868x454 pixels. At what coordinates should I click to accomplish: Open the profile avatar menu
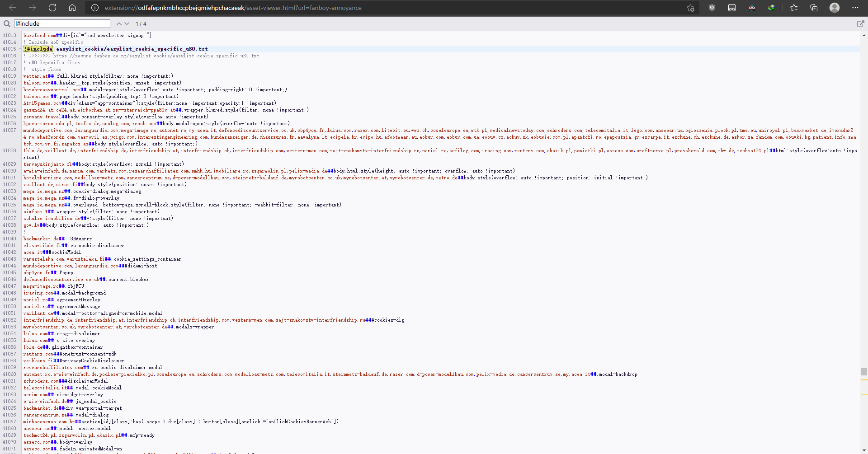[835, 8]
